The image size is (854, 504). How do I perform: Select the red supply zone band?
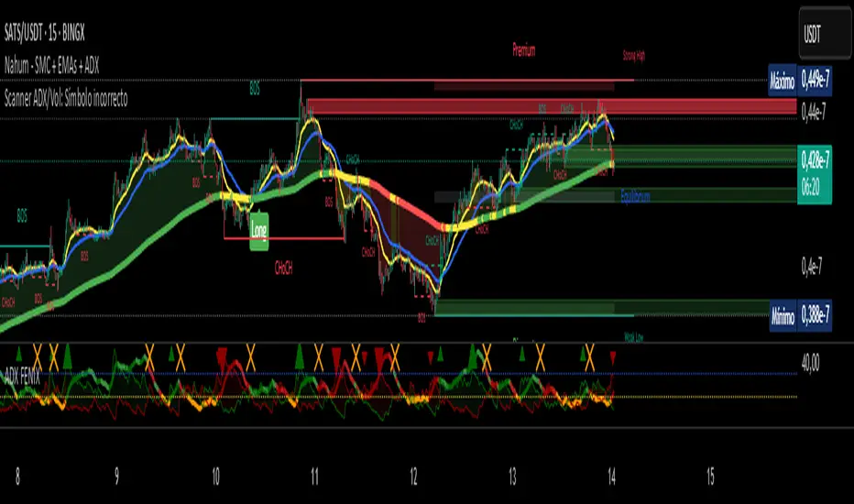[x=552, y=106]
